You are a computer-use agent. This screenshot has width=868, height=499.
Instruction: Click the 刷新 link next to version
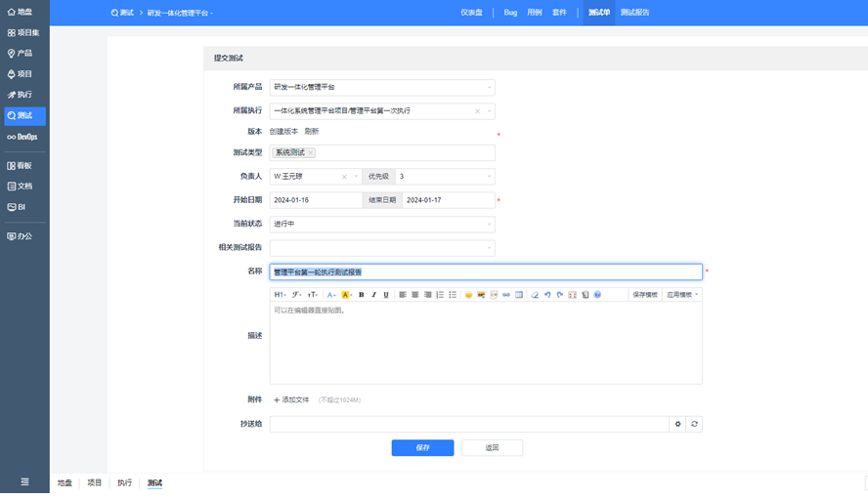coord(312,132)
